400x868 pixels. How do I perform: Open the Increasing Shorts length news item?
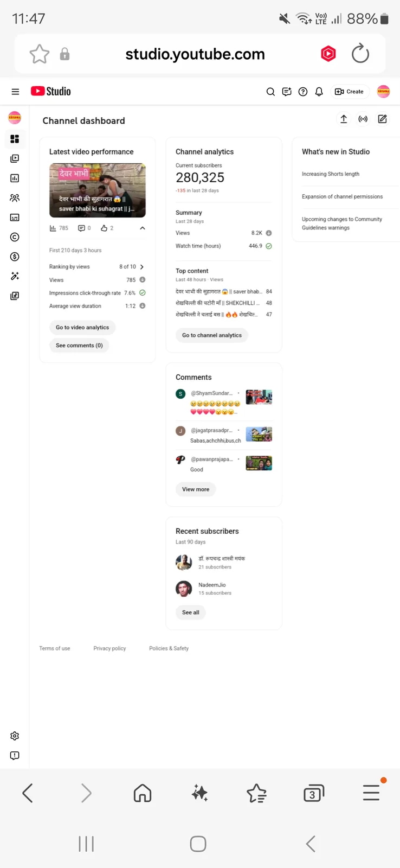click(x=331, y=174)
